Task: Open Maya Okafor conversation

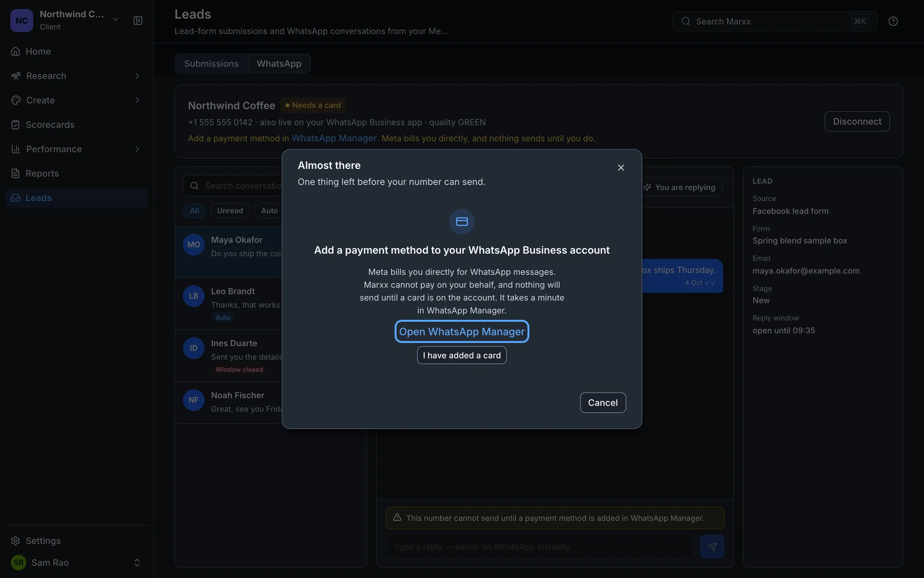Action: (229, 252)
